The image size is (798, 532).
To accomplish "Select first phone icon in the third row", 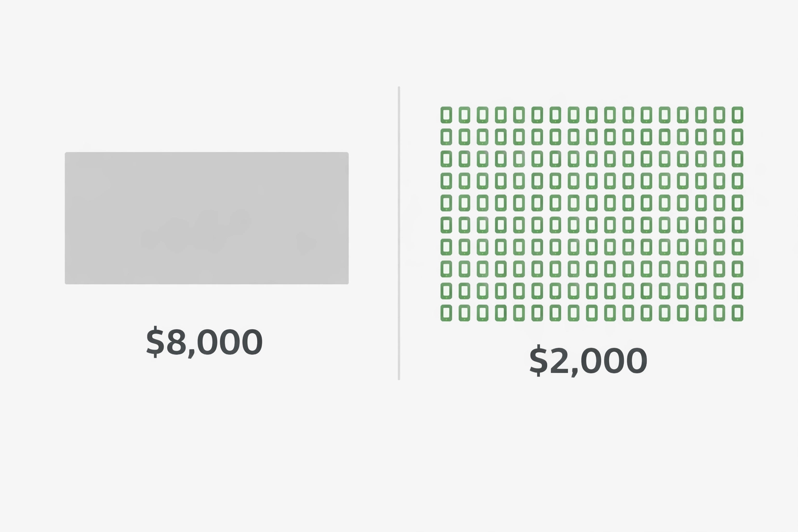I will click(446, 158).
